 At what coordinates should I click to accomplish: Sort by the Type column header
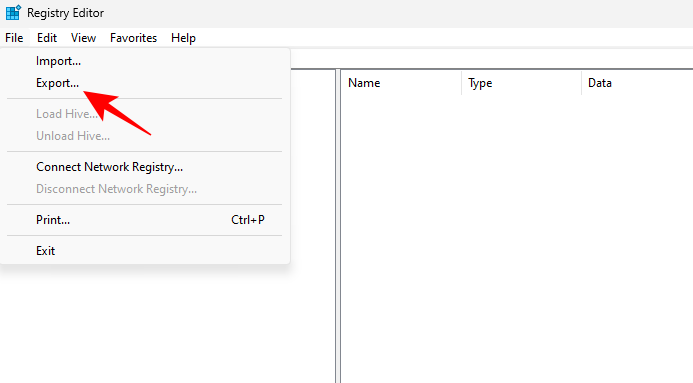522,83
